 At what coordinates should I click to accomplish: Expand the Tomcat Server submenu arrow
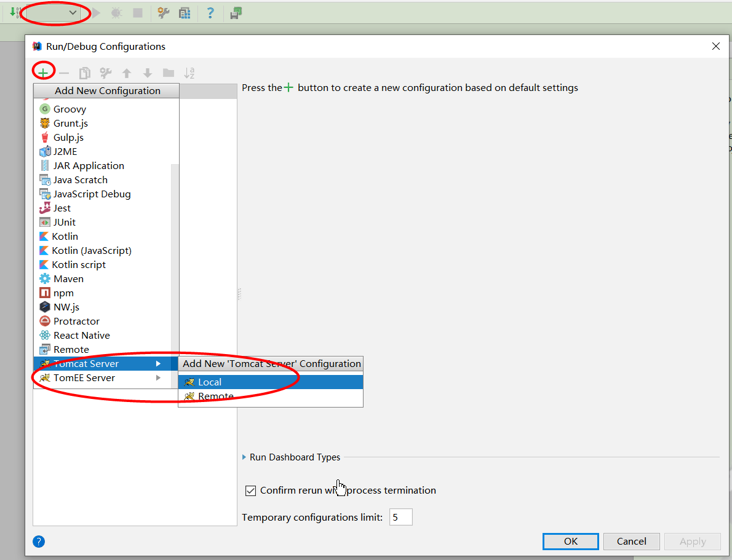pyautogui.click(x=158, y=363)
